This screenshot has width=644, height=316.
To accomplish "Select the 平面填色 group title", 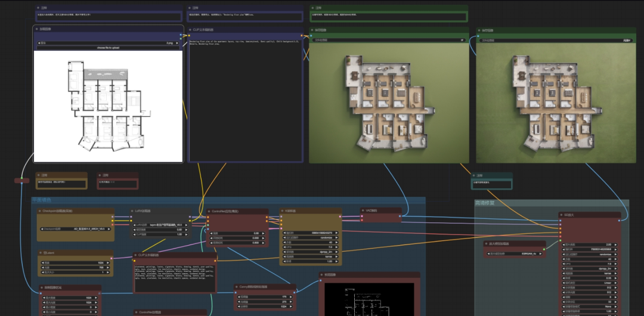I will (42, 200).
